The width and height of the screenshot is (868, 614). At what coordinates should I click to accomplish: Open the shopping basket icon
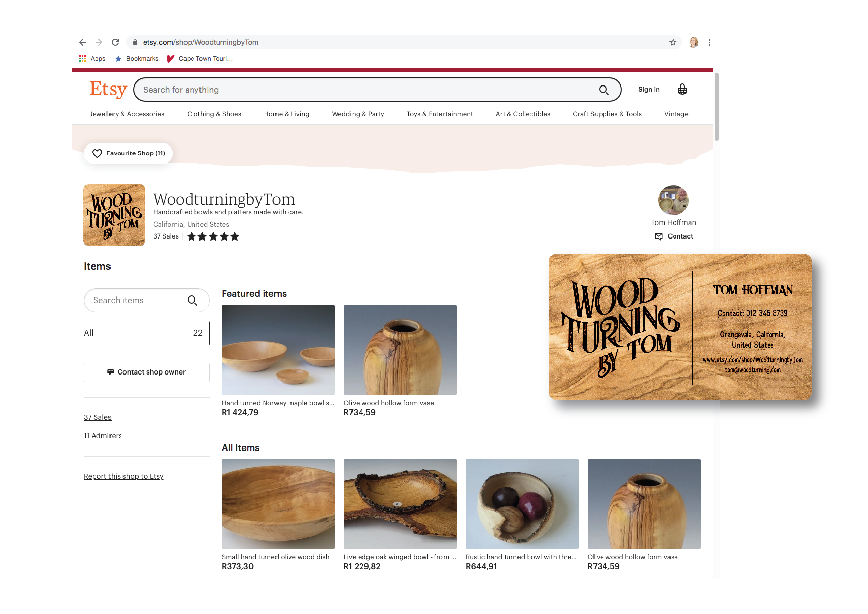pyautogui.click(x=682, y=90)
